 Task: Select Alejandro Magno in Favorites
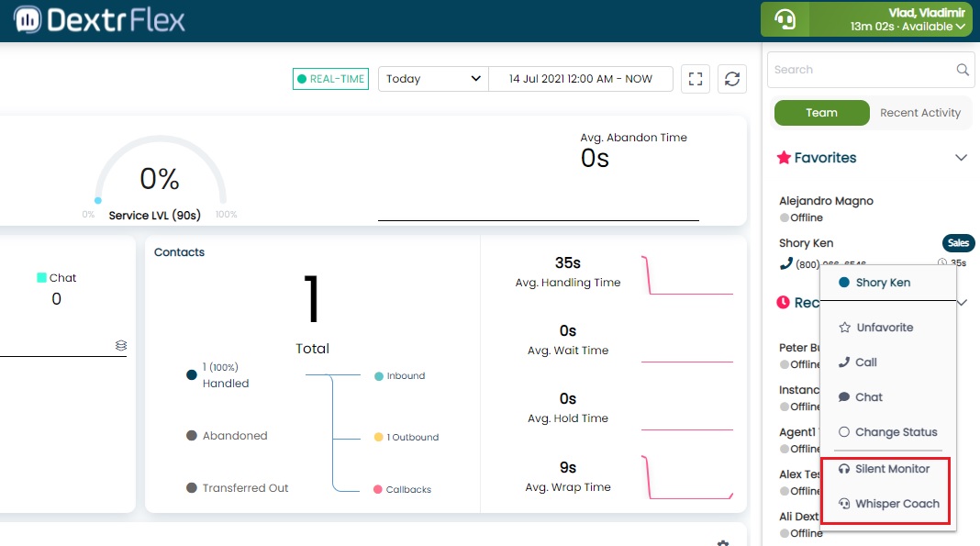[x=826, y=201]
